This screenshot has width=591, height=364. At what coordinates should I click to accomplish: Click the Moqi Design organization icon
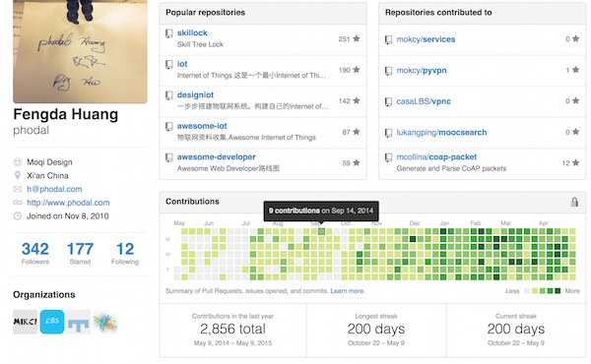pos(18,162)
